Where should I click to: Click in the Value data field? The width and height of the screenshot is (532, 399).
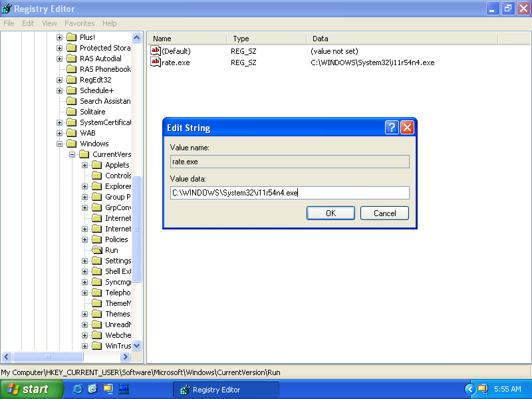click(290, 193)
